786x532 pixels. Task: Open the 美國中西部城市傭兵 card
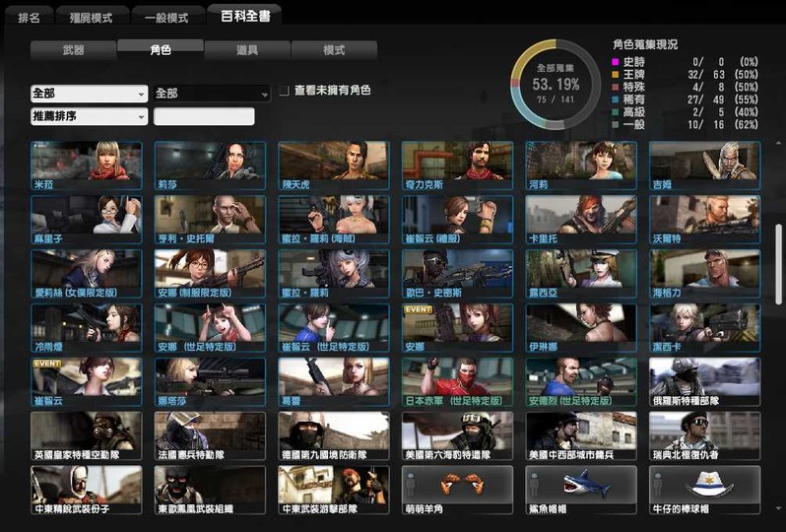pyautogui.click(x=581, y=436)
